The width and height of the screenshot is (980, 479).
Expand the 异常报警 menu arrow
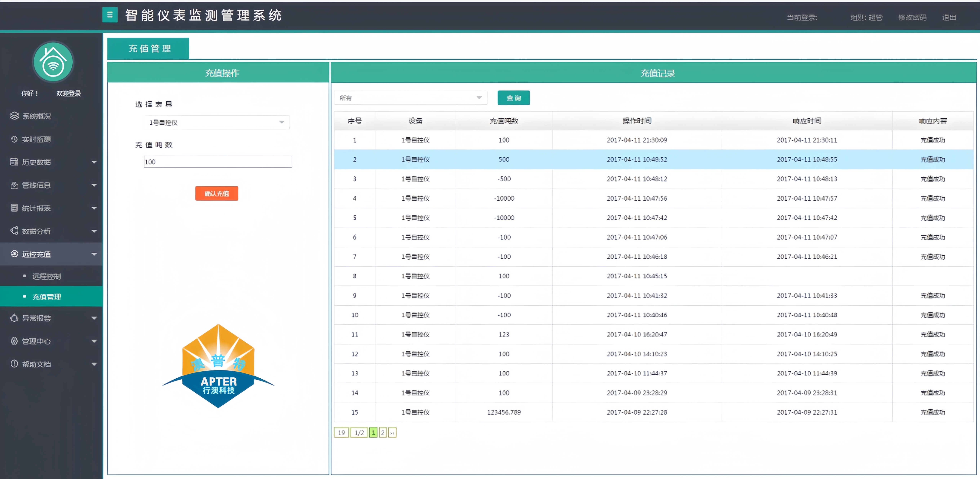tap(94, 318)
